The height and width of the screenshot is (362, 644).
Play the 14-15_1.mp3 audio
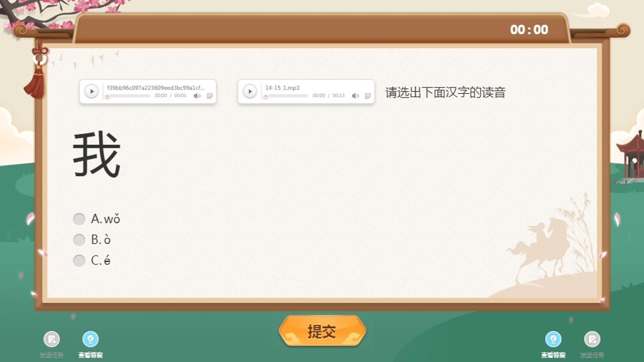tap(250, 92)
